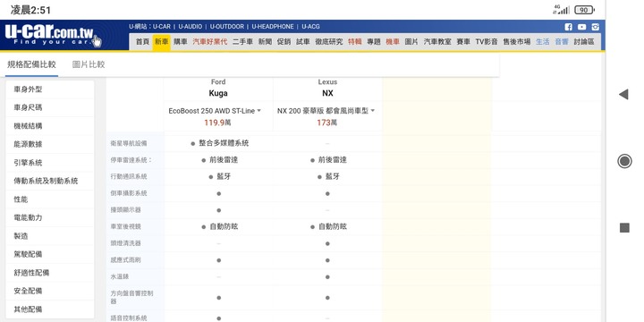Viewport: 644px width, 322px height.
Task: Open 促銷 menu item
Action: click(284, 42)
